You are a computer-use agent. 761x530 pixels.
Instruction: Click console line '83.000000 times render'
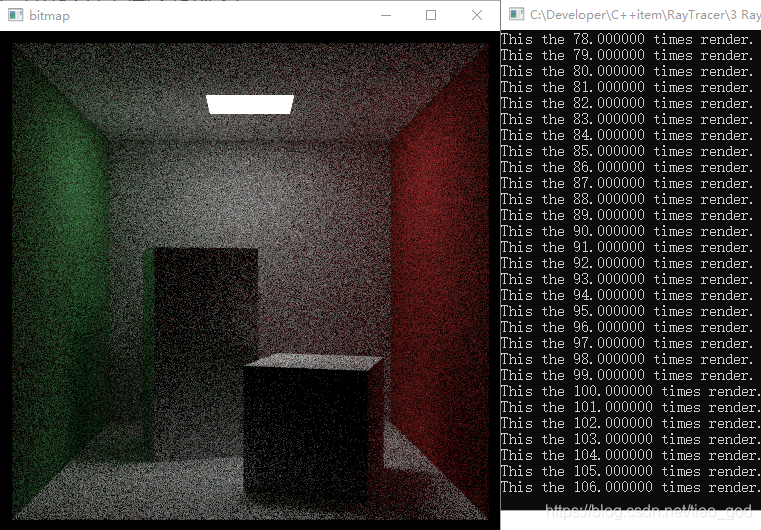click(627, 119)
